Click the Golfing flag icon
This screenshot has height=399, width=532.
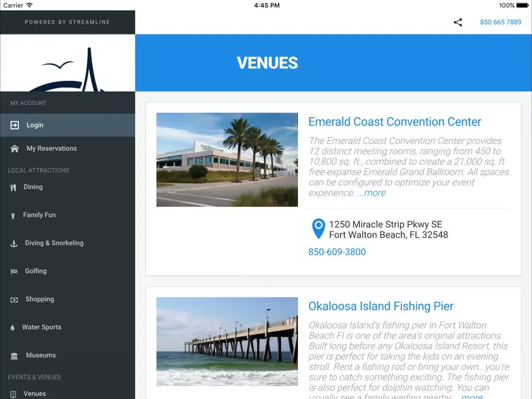click(x=14, y=272)
